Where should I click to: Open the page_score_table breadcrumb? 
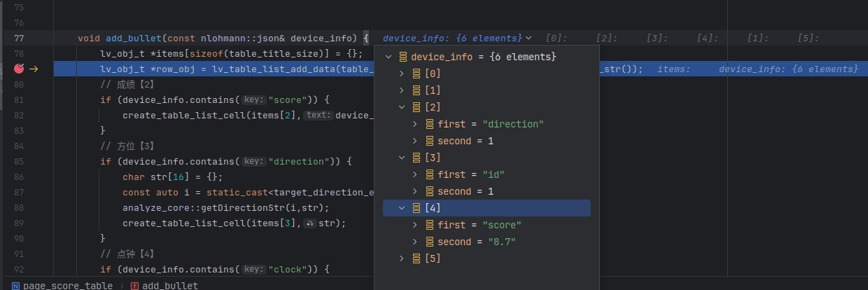click(67, 285)
